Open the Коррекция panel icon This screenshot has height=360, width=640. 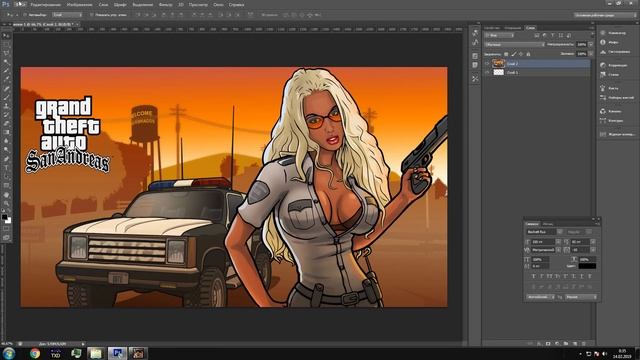(603, 65)
